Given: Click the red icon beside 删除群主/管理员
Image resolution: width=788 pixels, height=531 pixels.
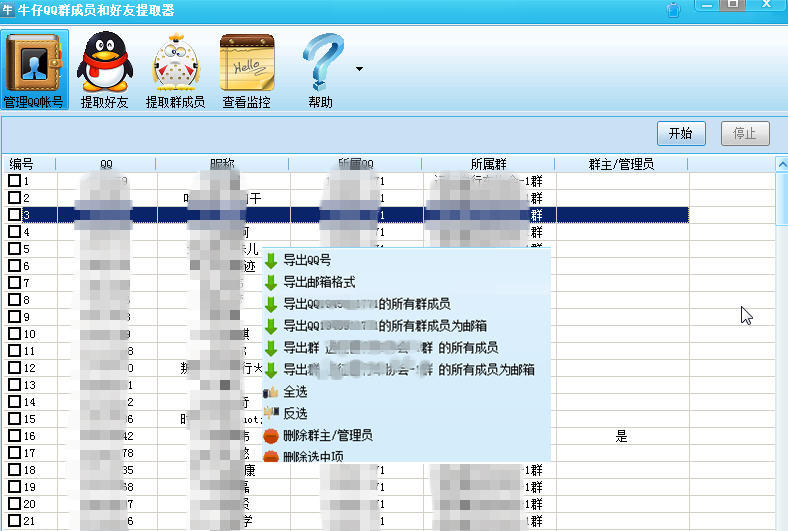Looking at the screenshot, I should point(271,436).
